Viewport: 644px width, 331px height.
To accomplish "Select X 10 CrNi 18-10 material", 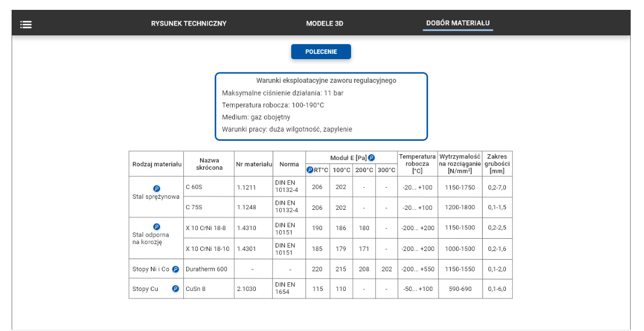I will pyautogui.click(x=207, y=249).
